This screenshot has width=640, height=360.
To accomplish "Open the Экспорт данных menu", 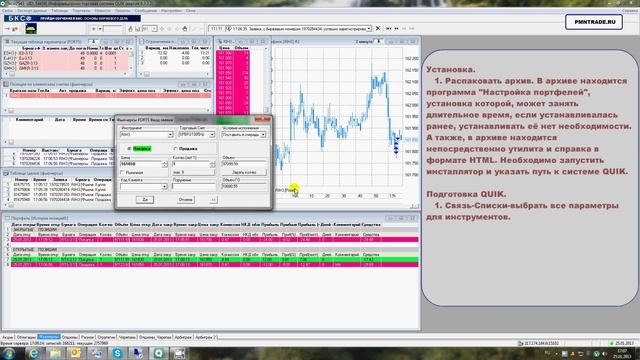I will click(x=32, y=11).
